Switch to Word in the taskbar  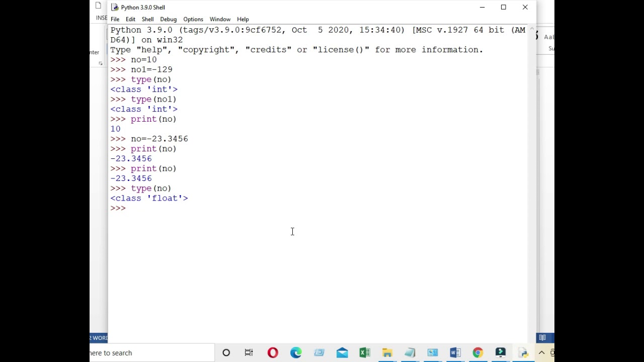[455, 353]
